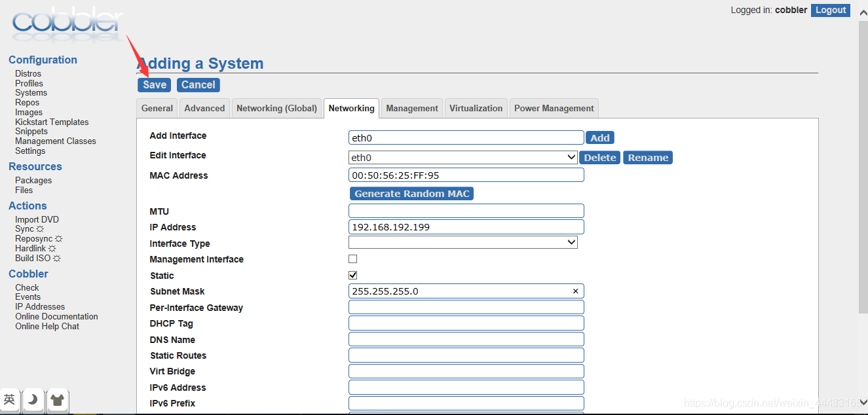
Task: Open Events under Cobbler
Action: coord(28,297)
